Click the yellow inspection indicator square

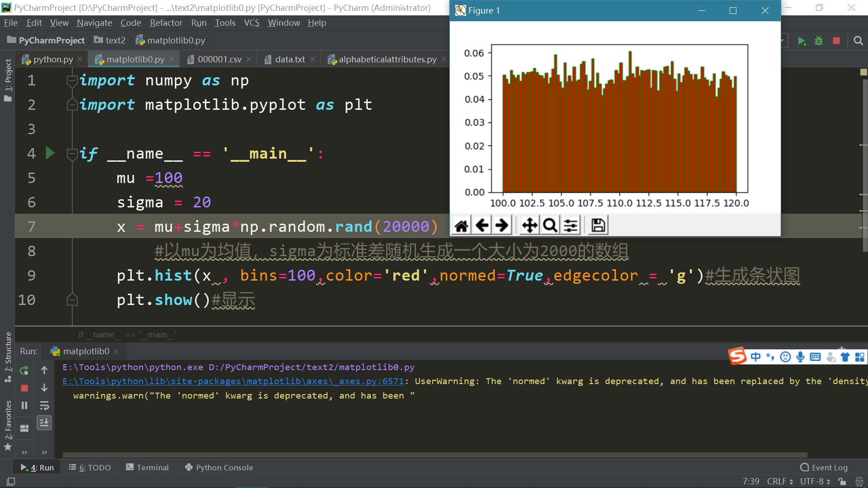tap(863, 72)
